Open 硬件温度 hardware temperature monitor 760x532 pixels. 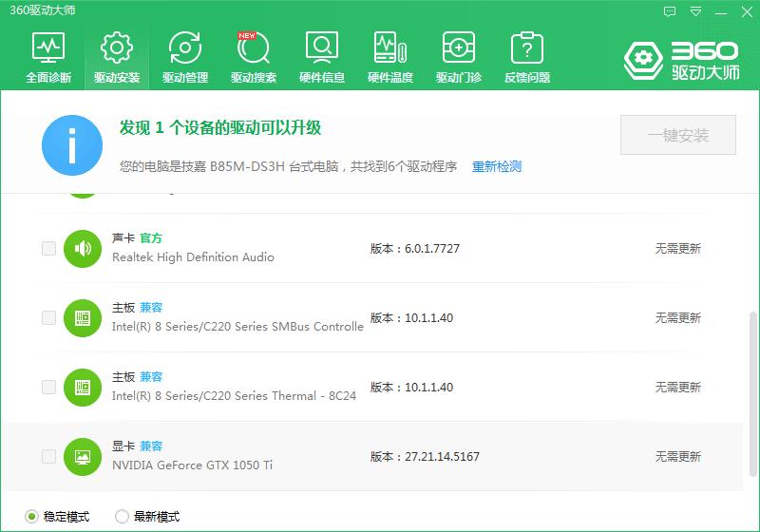tap(389, 57)
